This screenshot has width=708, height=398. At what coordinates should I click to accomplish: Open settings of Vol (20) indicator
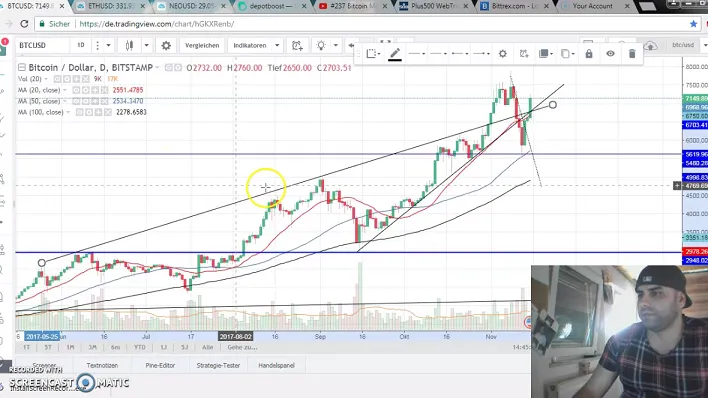67,79
